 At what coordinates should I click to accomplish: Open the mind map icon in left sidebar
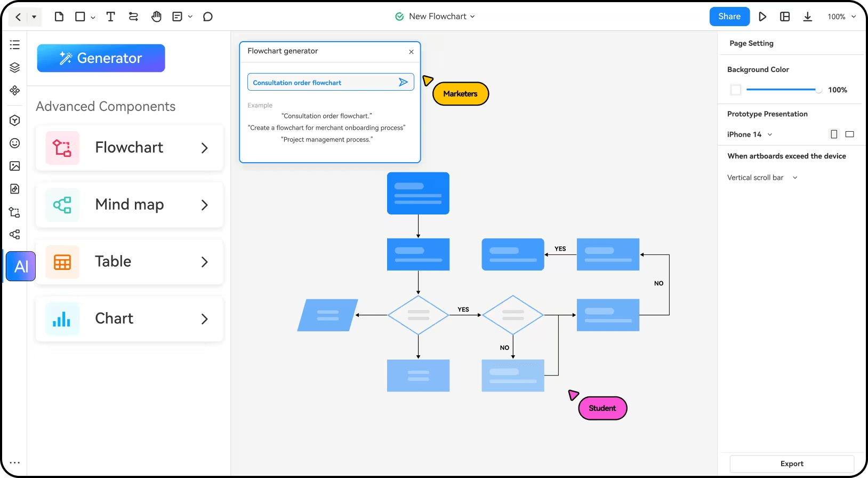[15, 234]
